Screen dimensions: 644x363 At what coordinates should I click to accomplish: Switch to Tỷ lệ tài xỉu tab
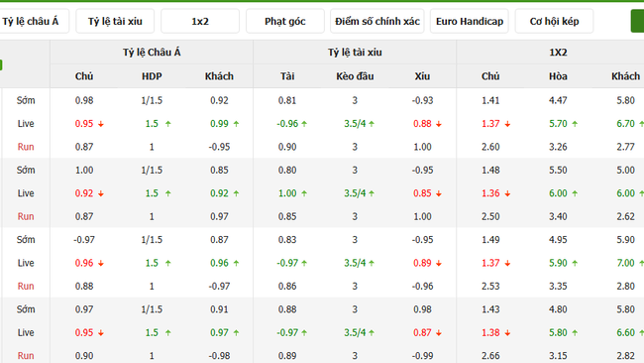coord(115,21)
